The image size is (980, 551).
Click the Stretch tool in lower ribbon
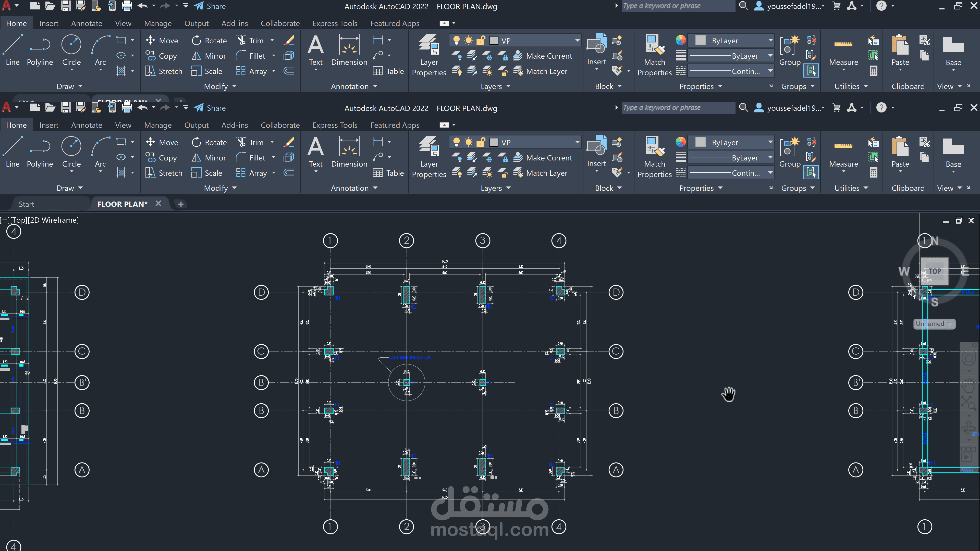pyautogui.click(x=164, y=173)
